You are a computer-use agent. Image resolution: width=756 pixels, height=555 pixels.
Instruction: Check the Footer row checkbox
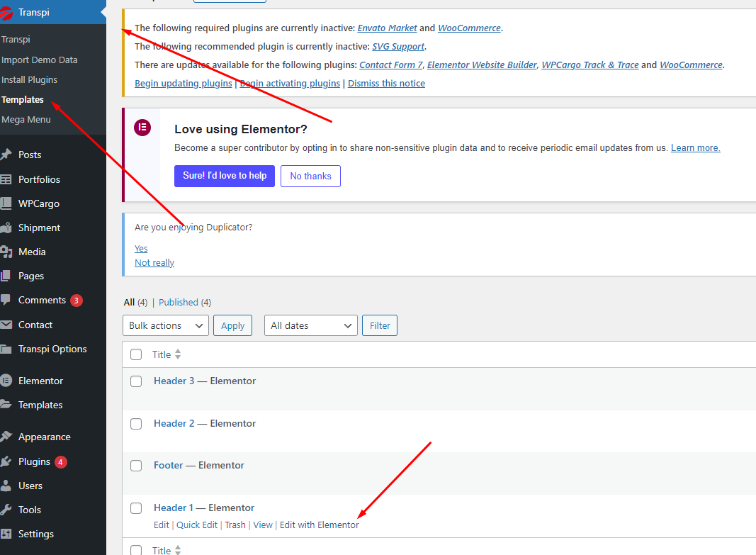136,466
